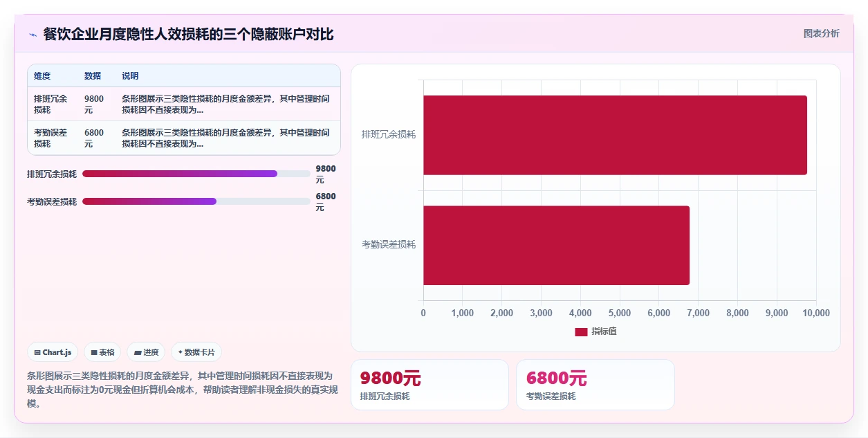The image size is (868, 438).
Task: Click the 数据 column header
Action: click(x=93, y=76)
